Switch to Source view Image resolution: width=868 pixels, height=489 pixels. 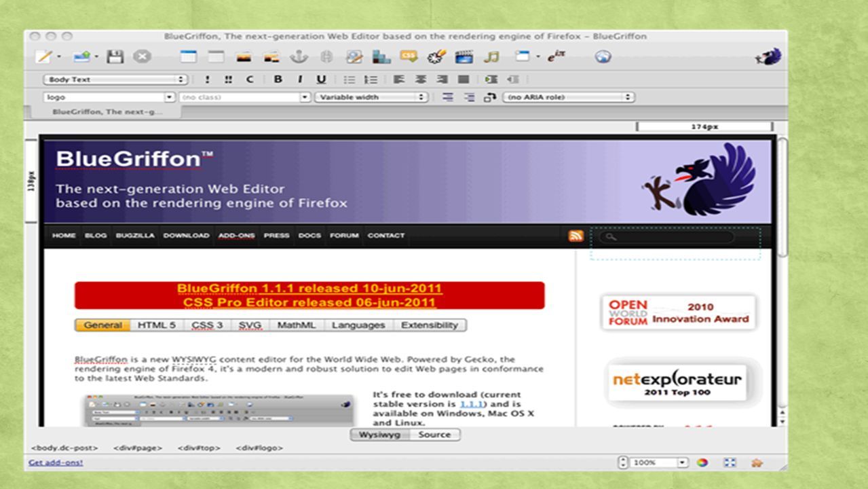(x=434, y=435)
